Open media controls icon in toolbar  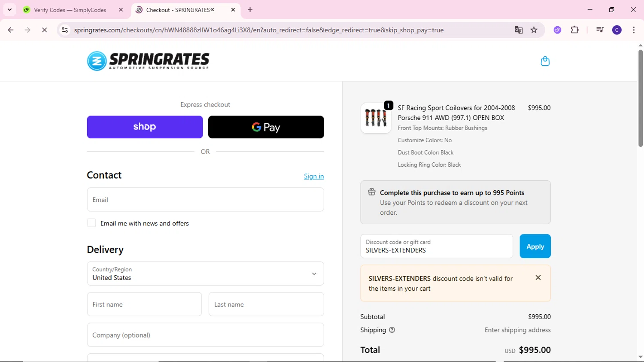600,30
